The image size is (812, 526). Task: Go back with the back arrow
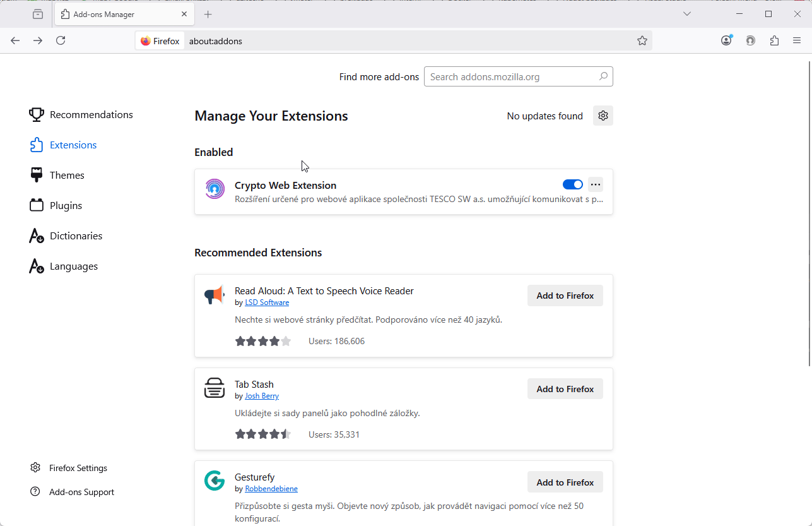[x=15, y=40]
